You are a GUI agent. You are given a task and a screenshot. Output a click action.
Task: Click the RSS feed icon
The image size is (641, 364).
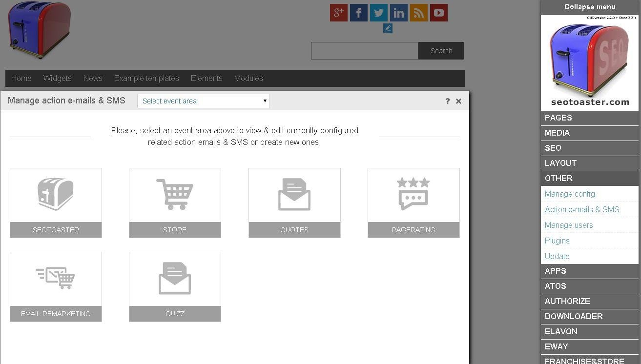(418, 13)
